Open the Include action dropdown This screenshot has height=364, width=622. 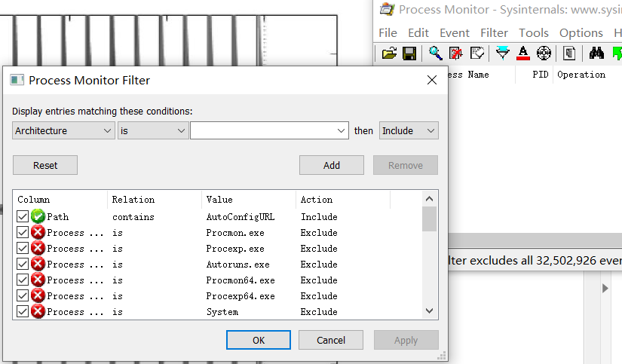(409, 130)
